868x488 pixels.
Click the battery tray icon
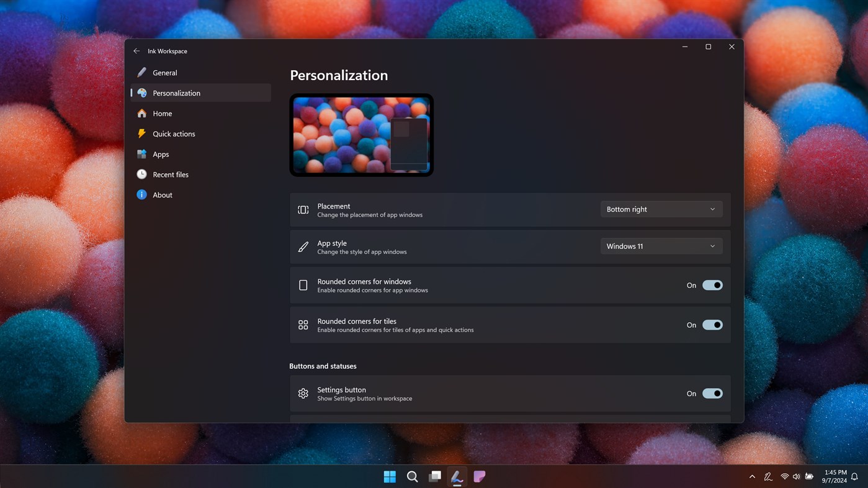[809, 477]
